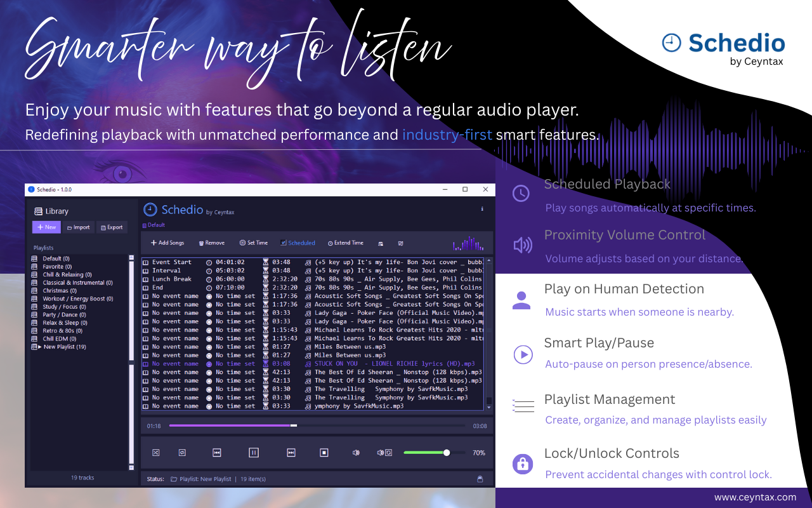Click Add Songs in the toolbar

click(167, 243)
